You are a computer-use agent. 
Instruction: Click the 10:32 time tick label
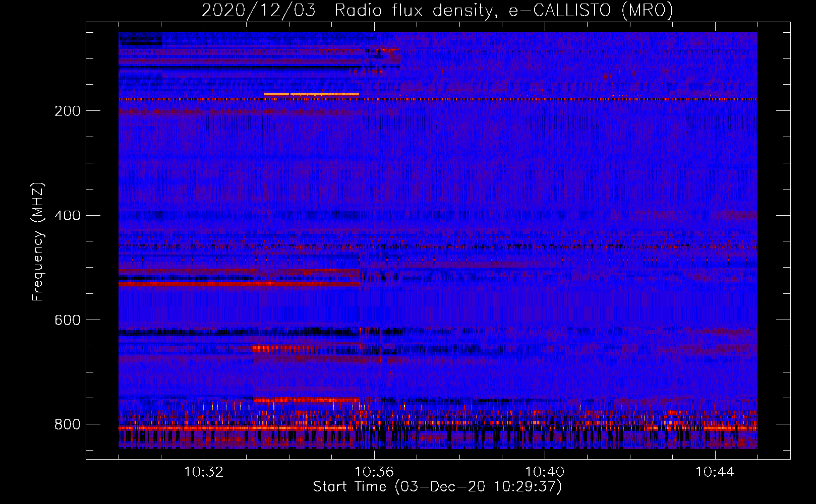pyautogui.click(x=204, y=472)
